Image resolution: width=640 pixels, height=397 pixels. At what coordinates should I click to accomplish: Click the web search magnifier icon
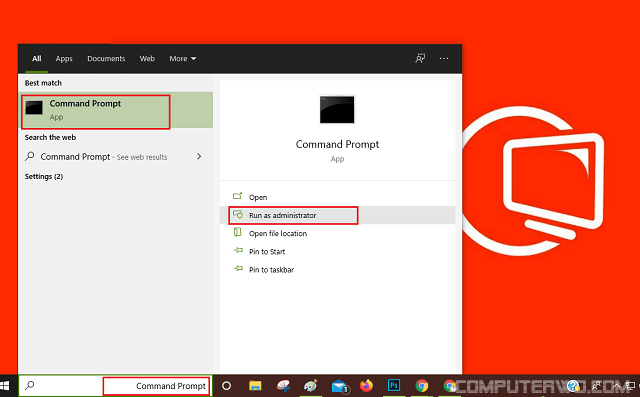click(29, 156)
